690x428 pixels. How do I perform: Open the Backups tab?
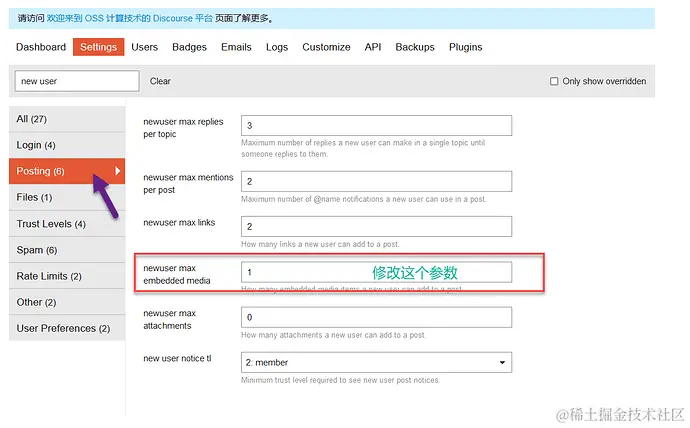pos(415,47)
